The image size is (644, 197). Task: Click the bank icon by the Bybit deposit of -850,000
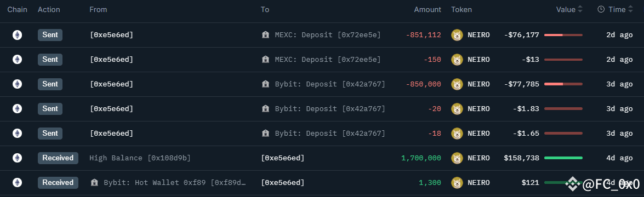(265, 84)
